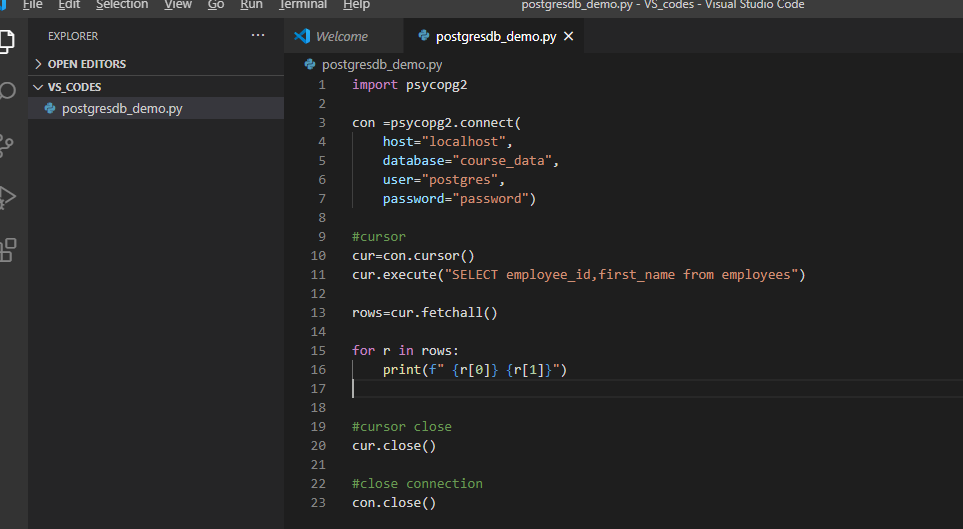Click the print f-string line
This screenshot has width=963, height=529.
[475, 370]
